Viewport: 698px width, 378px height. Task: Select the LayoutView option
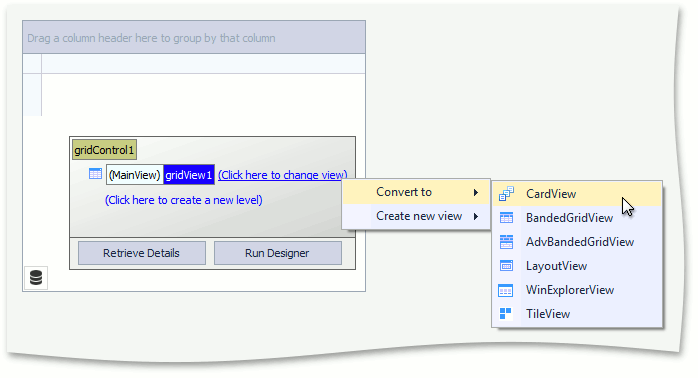(577, 266)
